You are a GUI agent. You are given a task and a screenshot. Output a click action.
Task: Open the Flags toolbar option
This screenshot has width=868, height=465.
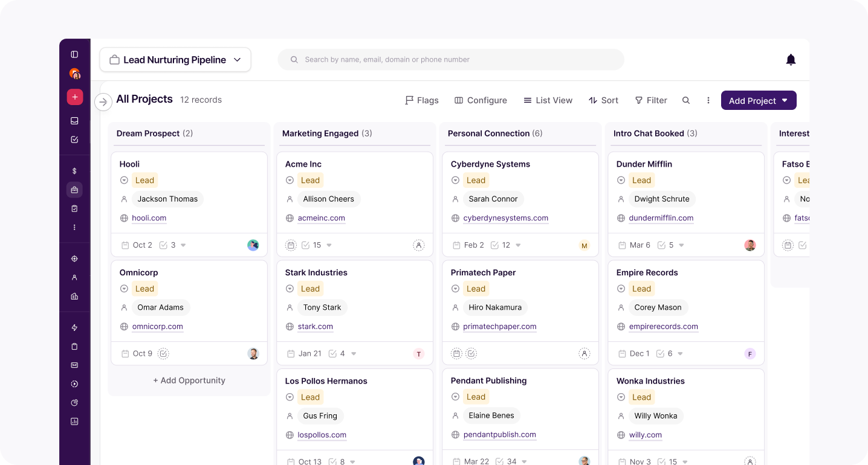pyautogui.click(x=422, y=100)
